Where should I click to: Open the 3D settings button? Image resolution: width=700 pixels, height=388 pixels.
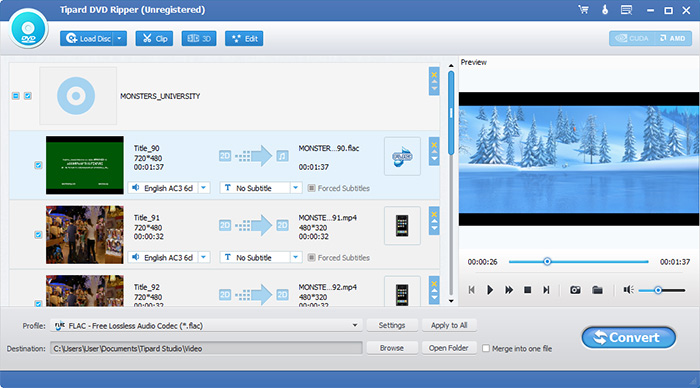(199, 39)
